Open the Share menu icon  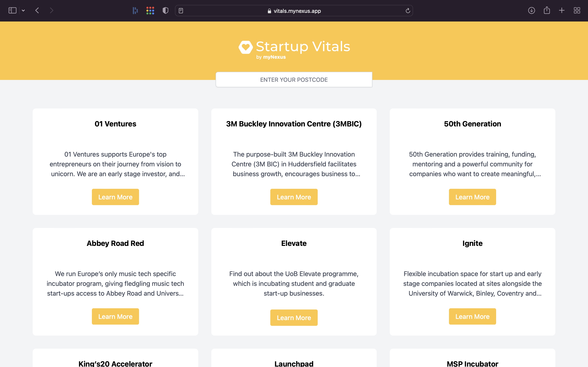[547, 10]
